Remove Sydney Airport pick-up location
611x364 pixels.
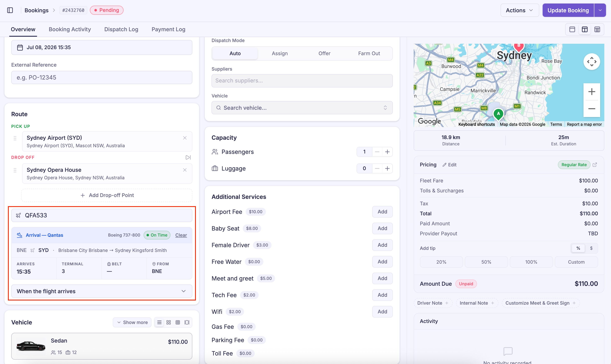coord(185,138)
